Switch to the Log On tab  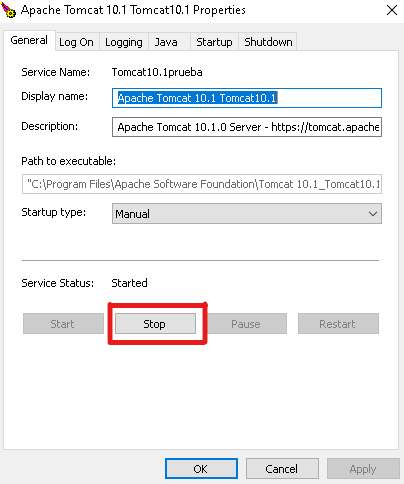(x=76, y=42)
